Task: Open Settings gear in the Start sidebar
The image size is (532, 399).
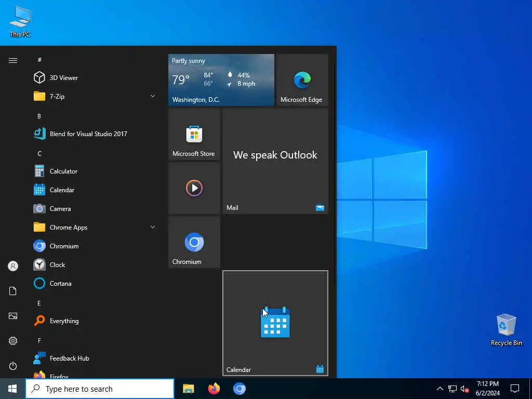Action: tap(13, 341)
